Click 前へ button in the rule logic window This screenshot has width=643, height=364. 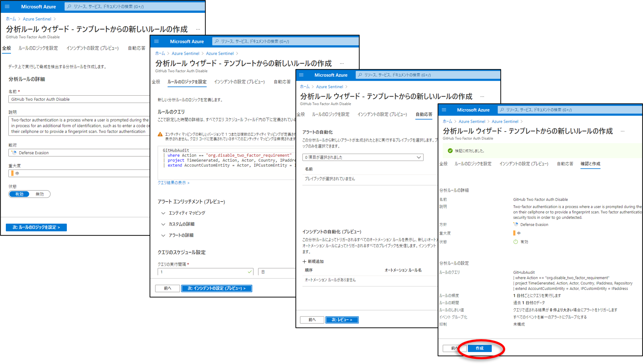[x=167, y=288]
